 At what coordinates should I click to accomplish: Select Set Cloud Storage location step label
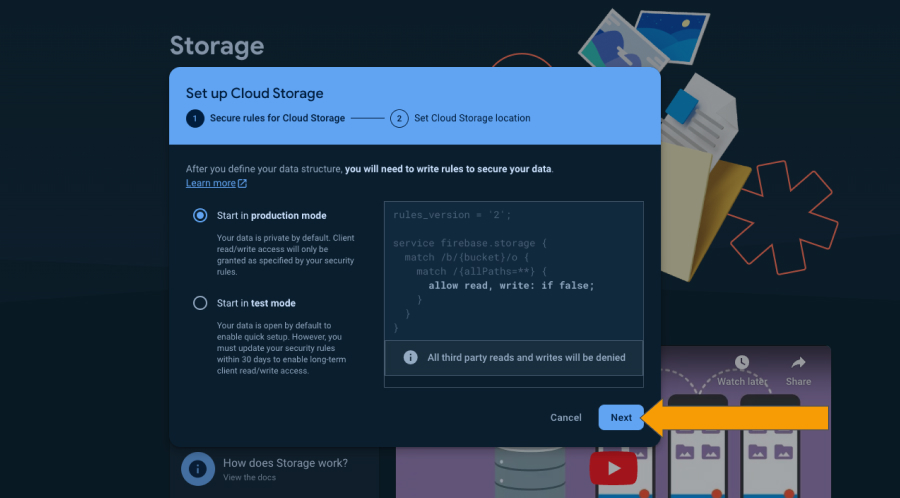(x=472, y=118)
